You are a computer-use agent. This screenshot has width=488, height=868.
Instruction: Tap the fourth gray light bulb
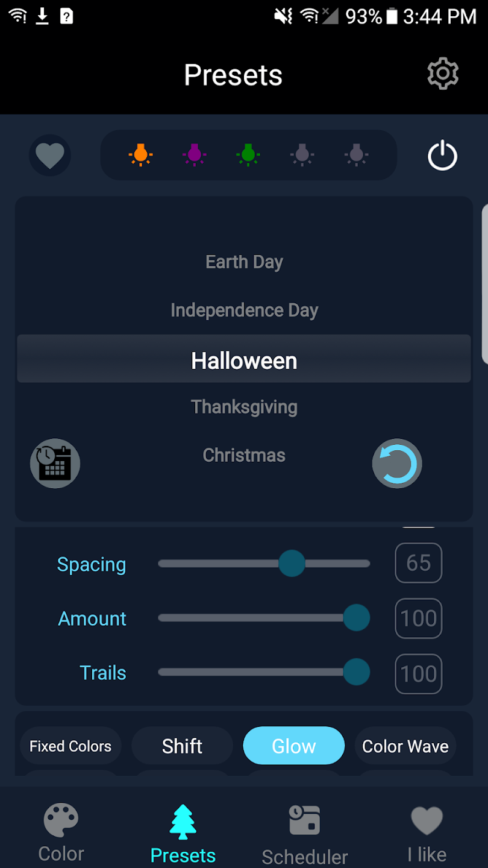[x=302, y=155]
